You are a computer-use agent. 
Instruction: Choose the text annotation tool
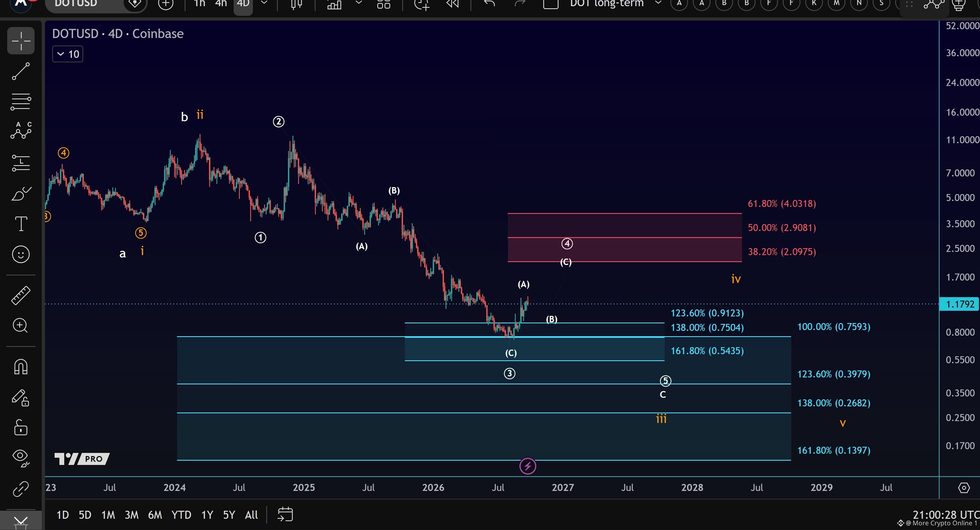(x=21, y=224)
